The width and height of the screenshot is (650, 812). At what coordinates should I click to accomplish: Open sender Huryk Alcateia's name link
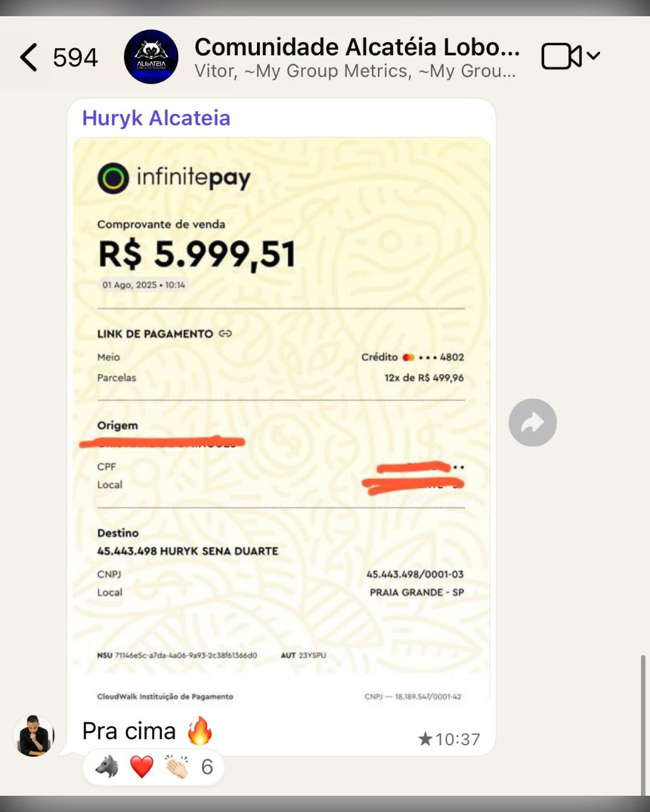click(x=156, y=118)
